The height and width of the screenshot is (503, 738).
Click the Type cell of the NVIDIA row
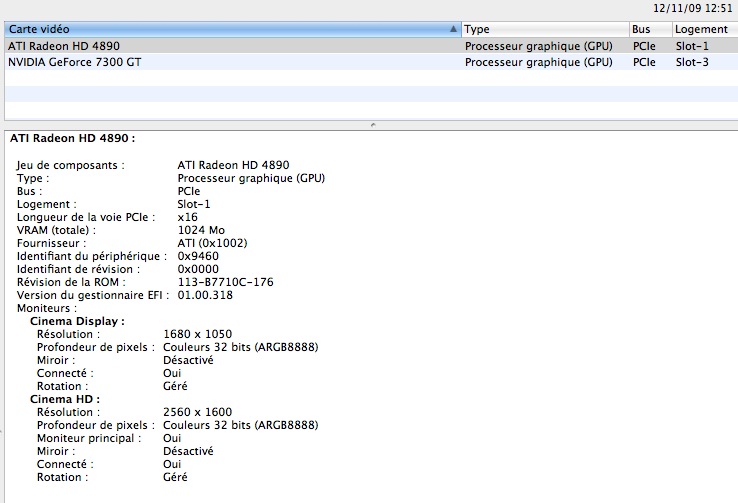click(x=538, y=62)
